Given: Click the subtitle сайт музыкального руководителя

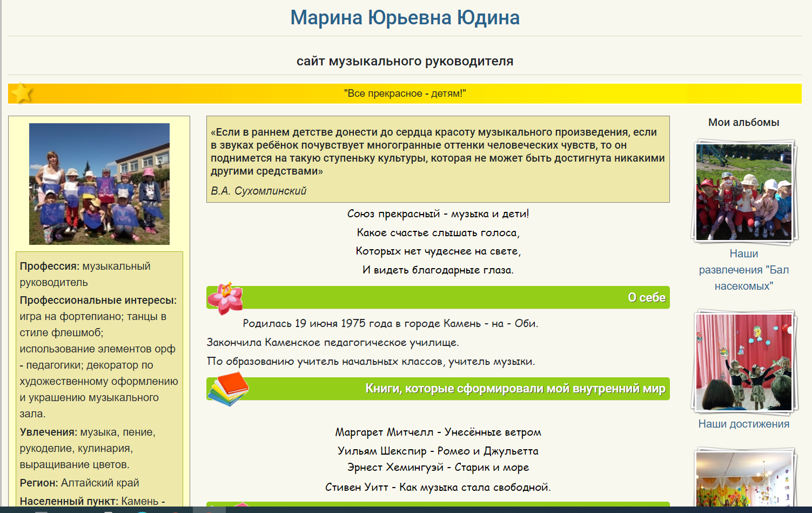Looking at the screenshot, I should pyautogui.click(x=405, y=61).
